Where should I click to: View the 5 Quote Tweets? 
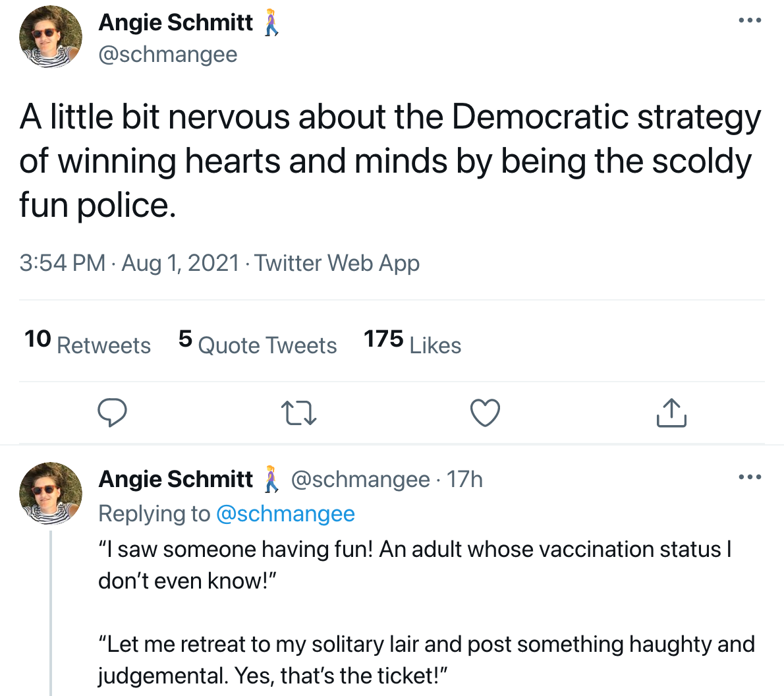[x=258, y=343]
